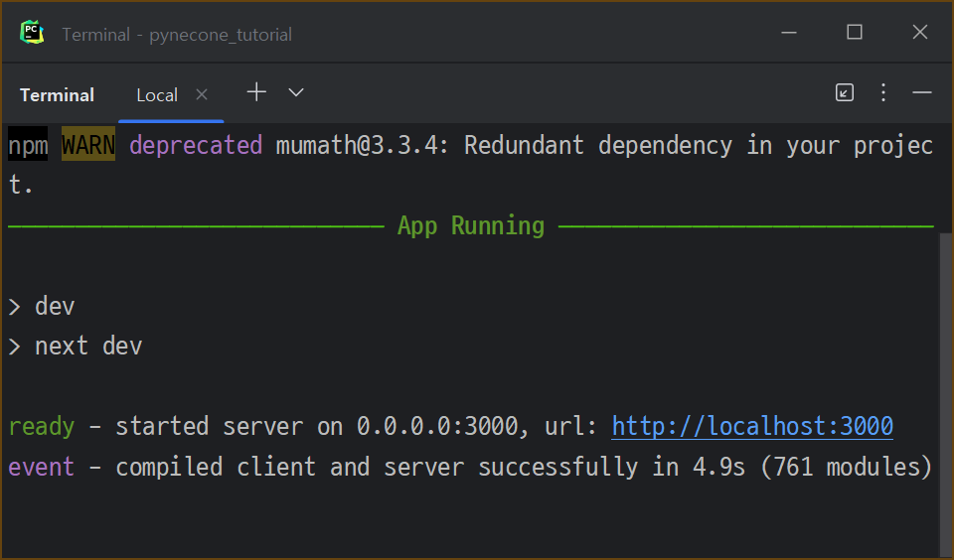Viewport: 954px width, 560px height.
Task: Maximize the Terminal window
Action: pyautogui.click(x=855, y=32)
